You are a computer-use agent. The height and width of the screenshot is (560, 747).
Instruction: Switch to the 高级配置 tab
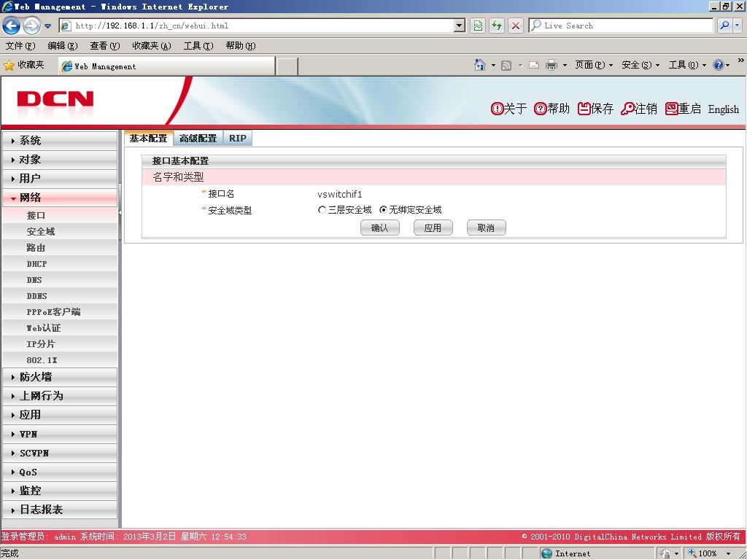(198, 138)
